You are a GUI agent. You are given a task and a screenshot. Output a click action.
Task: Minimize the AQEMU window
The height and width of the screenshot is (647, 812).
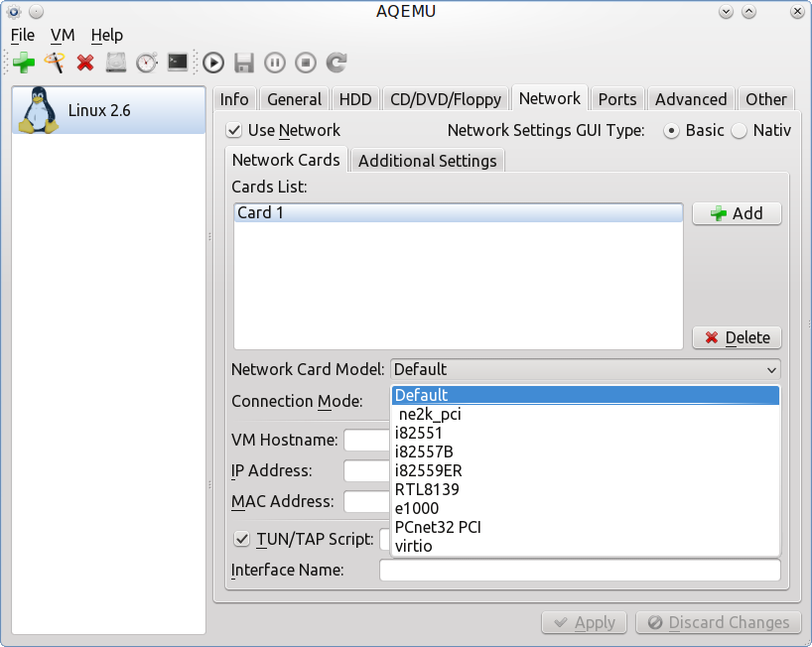(726, 11)
